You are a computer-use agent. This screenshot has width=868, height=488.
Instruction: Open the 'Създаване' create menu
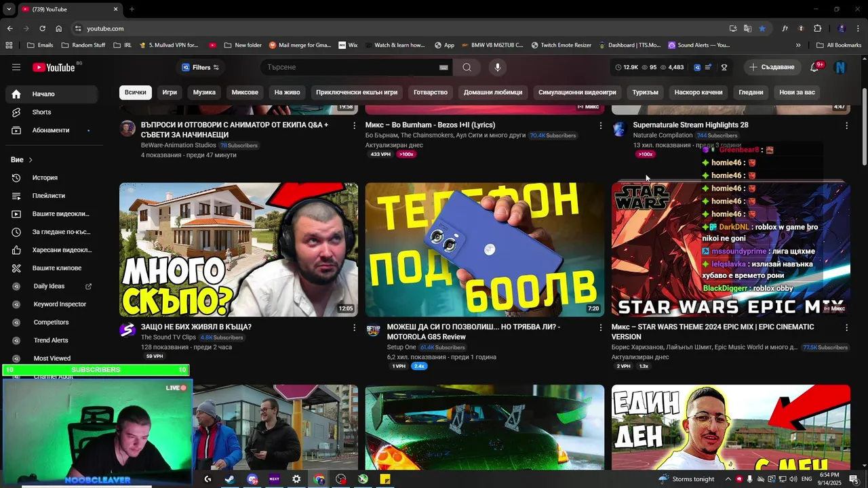pos(772,67)
